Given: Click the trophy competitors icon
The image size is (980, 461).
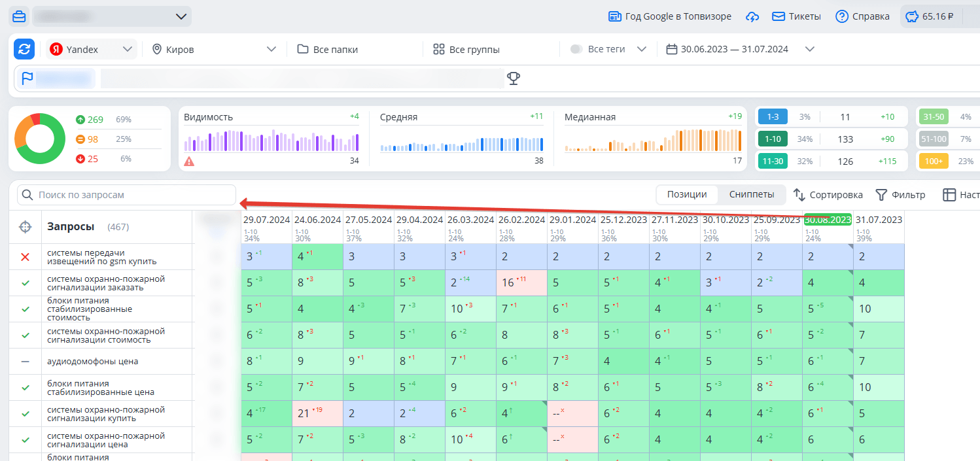Looking at the screenshot, I should (x=514, y=78).
